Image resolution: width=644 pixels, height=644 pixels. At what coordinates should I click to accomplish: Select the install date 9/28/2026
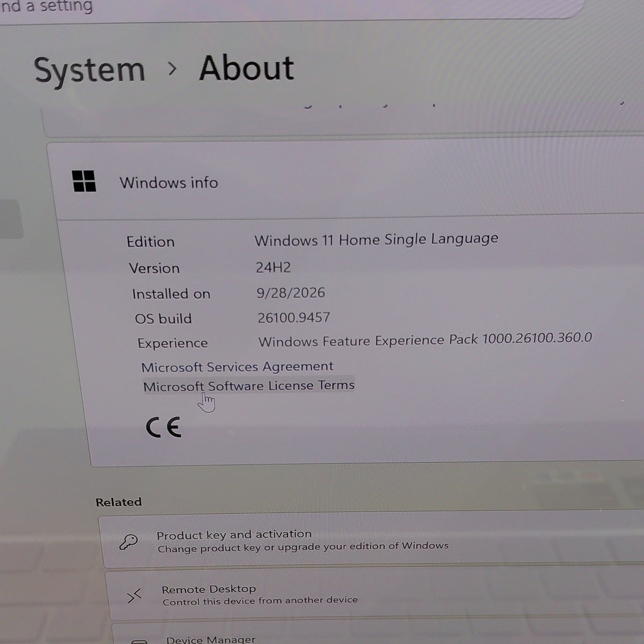[x=291, y=292]
